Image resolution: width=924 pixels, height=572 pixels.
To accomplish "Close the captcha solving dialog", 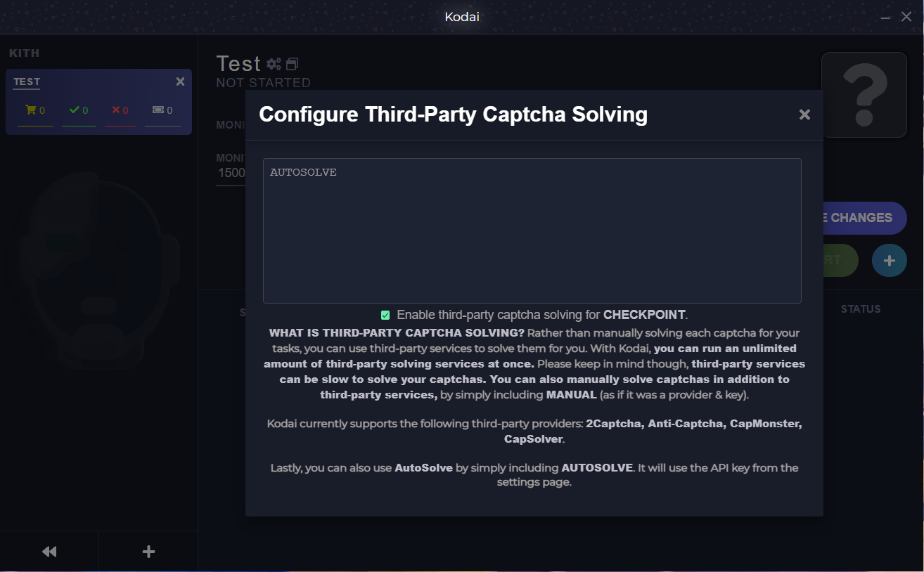I will click(804, 115).
